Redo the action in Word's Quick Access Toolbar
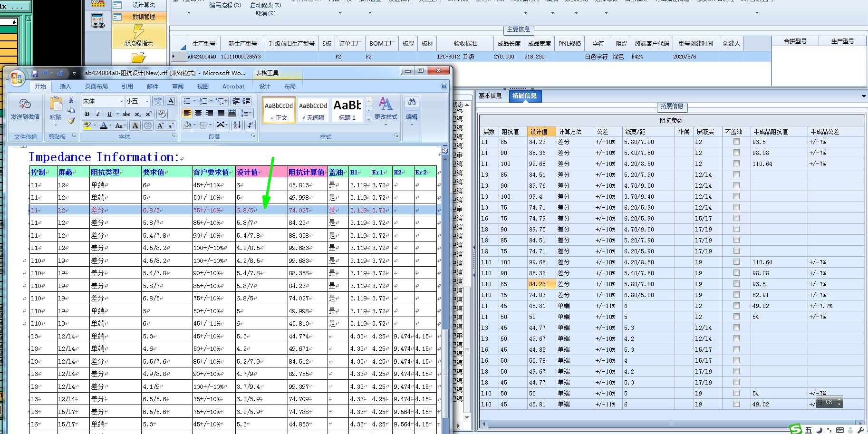Image resolution: width=868 pixels, height=434 pixels. pyautogui.click(x=60, y=73)
